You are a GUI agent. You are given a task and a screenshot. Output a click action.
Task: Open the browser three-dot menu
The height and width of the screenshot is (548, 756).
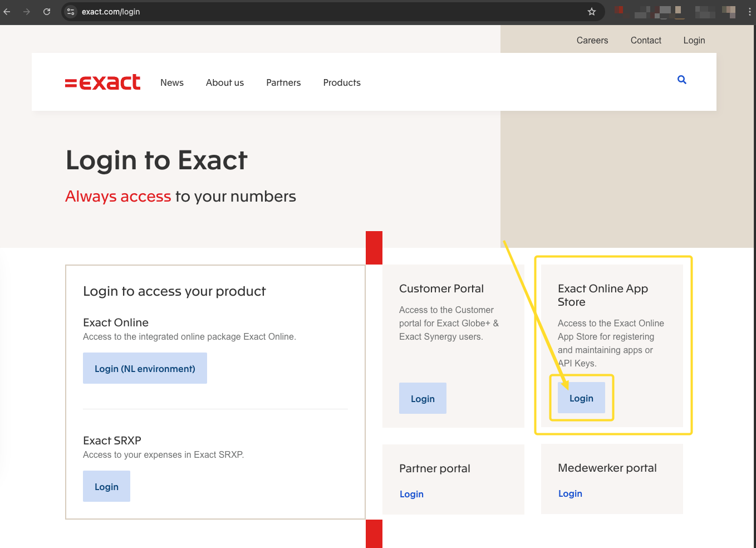[x=750, y=12]
